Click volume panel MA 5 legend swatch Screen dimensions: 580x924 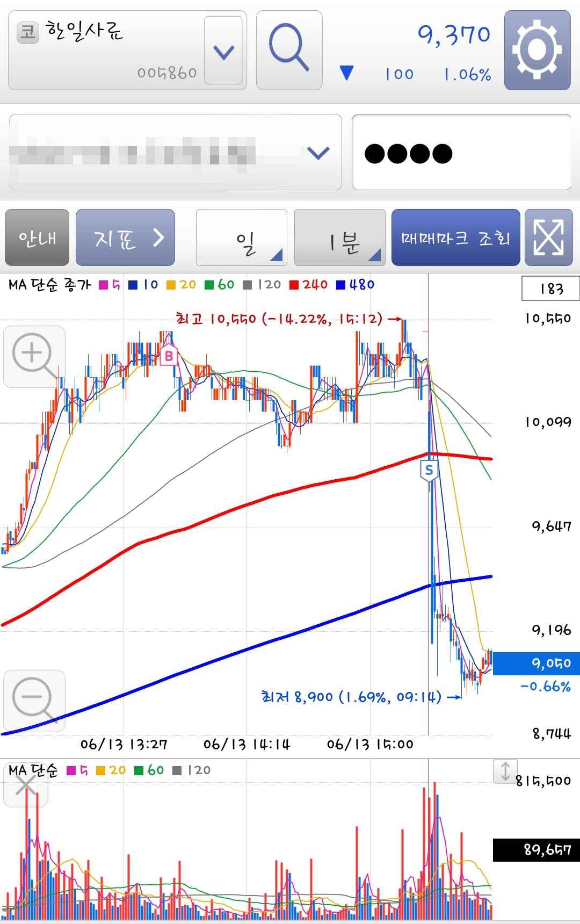(71, 771)
